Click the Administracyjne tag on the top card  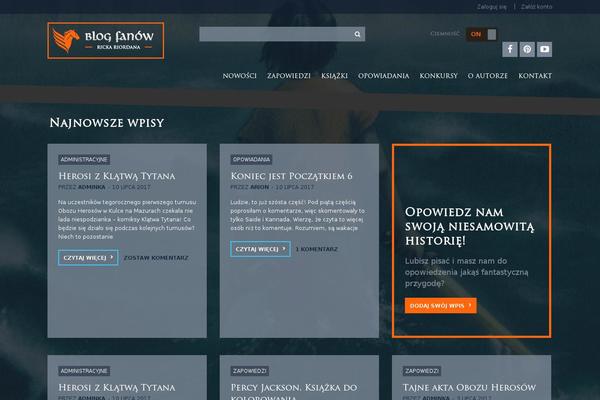[84, 160]
